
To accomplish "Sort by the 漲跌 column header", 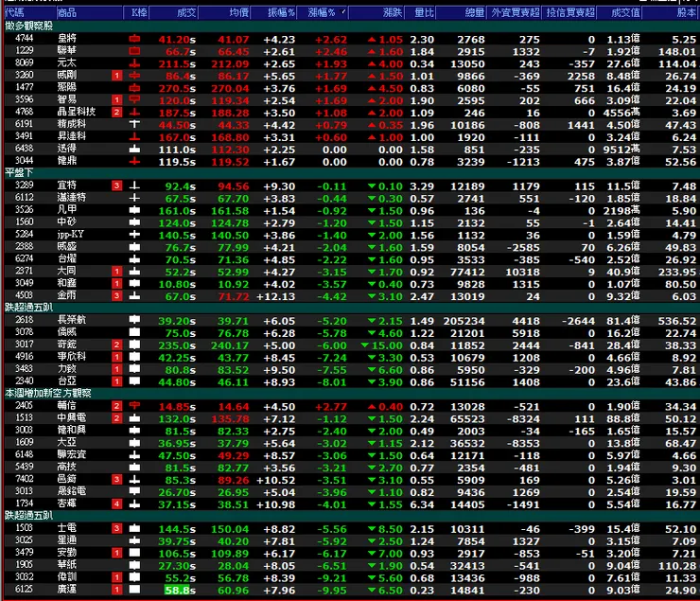I will click(x=376, y=13).
